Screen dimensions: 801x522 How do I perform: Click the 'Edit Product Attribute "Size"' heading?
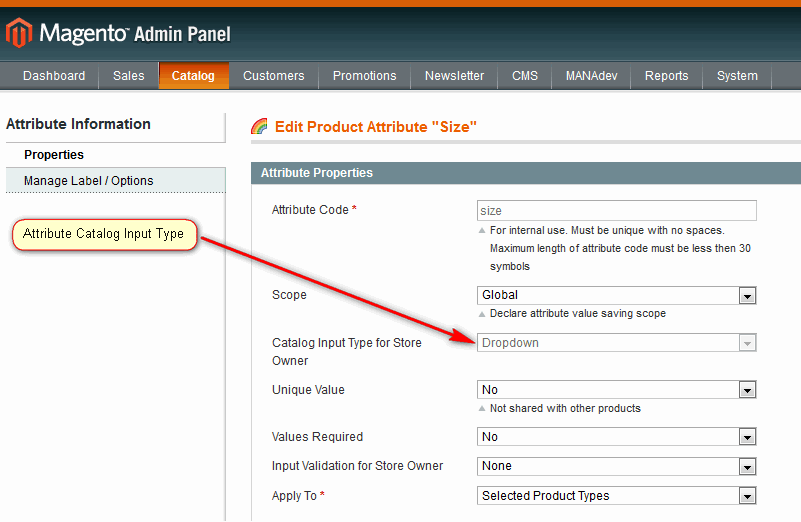(376, 127)
